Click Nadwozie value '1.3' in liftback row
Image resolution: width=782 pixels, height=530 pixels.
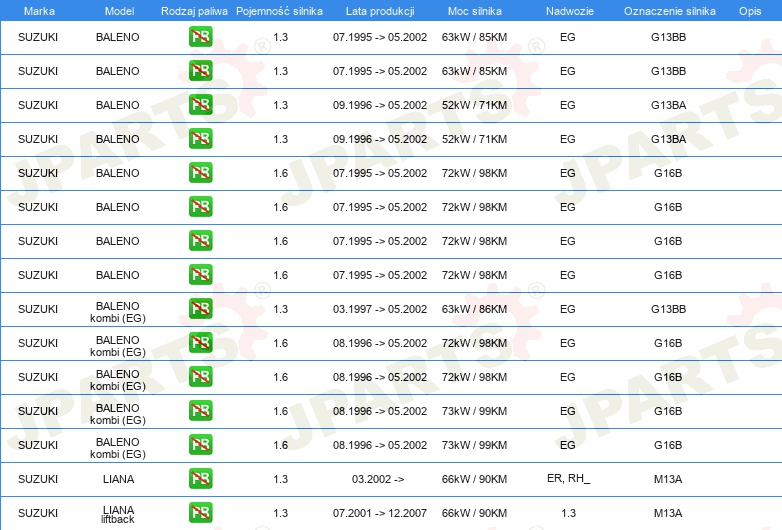568,513
